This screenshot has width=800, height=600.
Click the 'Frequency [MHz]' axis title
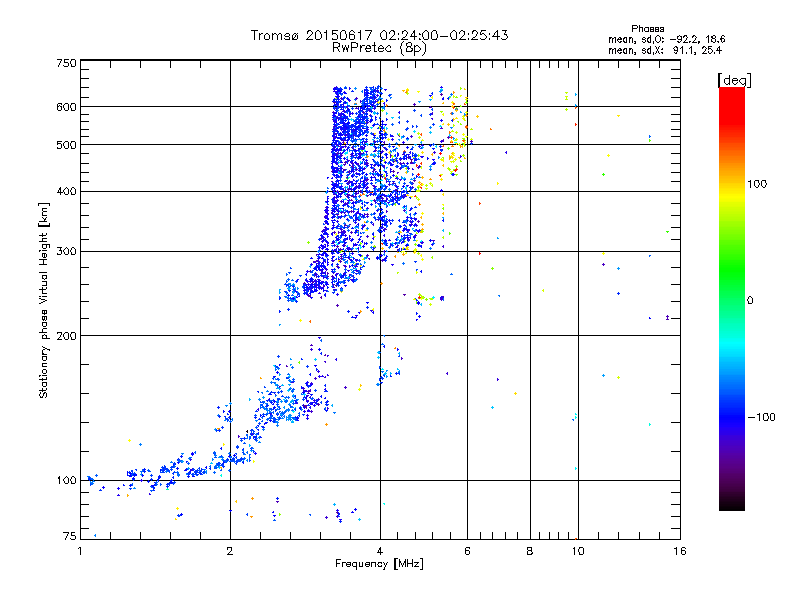(x=379, y=564)
